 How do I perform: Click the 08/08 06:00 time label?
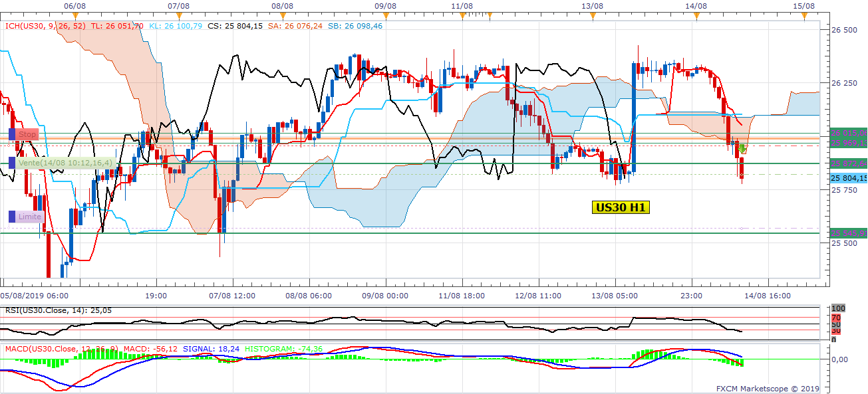(x=309, y=296)
